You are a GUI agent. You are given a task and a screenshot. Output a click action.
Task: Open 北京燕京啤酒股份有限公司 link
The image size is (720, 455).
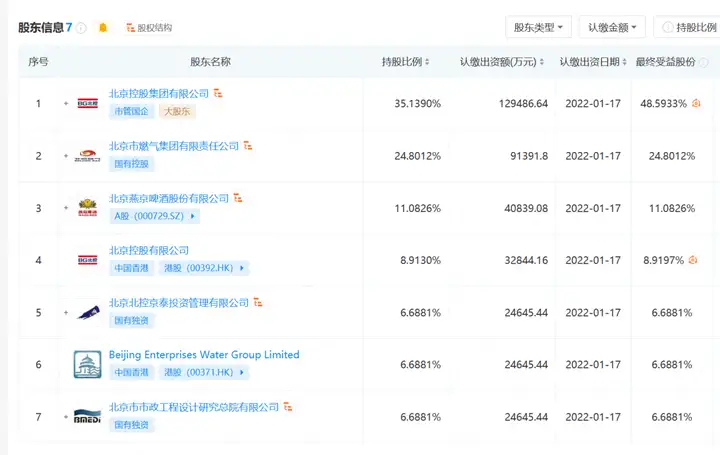[169, 198]
